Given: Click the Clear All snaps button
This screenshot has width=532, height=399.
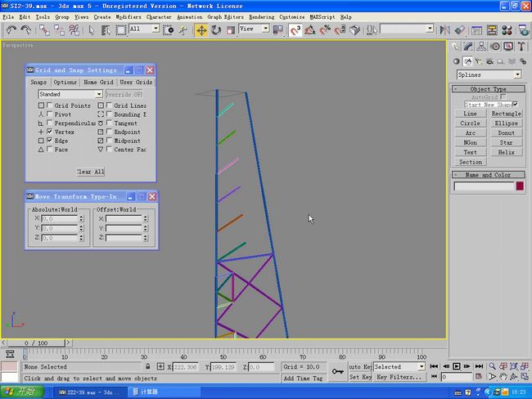Looking at the screenshot, I should (91, 172).
